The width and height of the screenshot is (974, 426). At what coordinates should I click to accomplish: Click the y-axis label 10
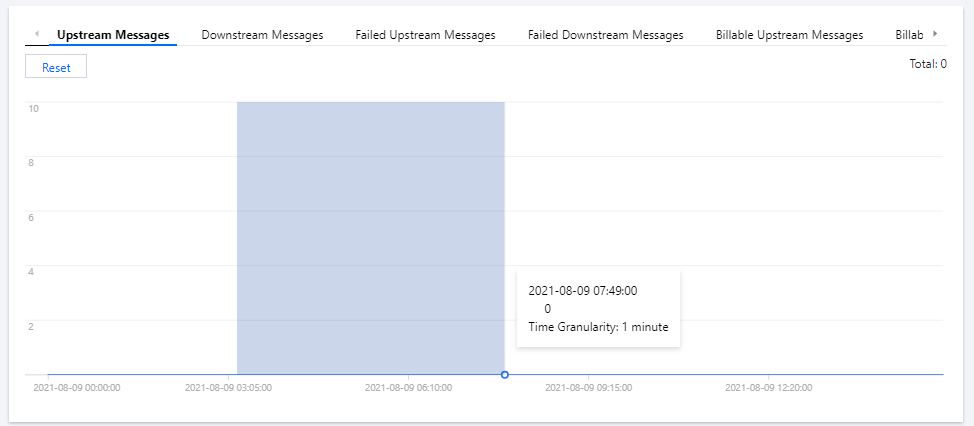pyautogui.click(x=33, y=108)
